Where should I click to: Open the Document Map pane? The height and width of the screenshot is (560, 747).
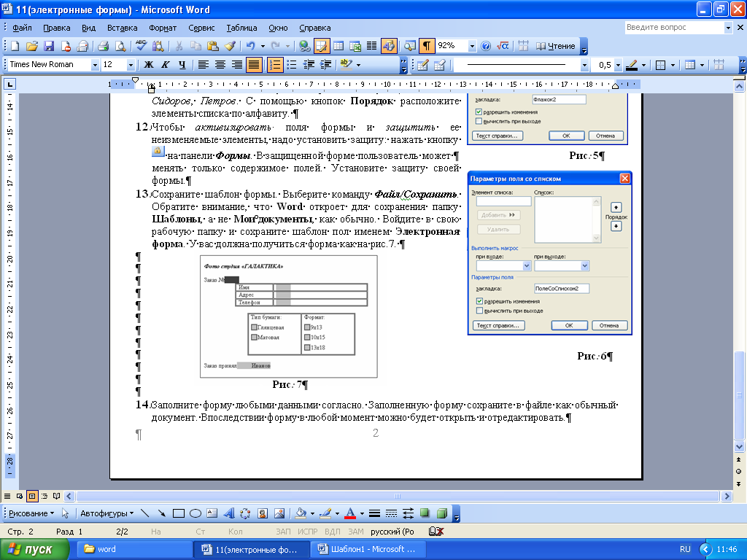(410, 46)
